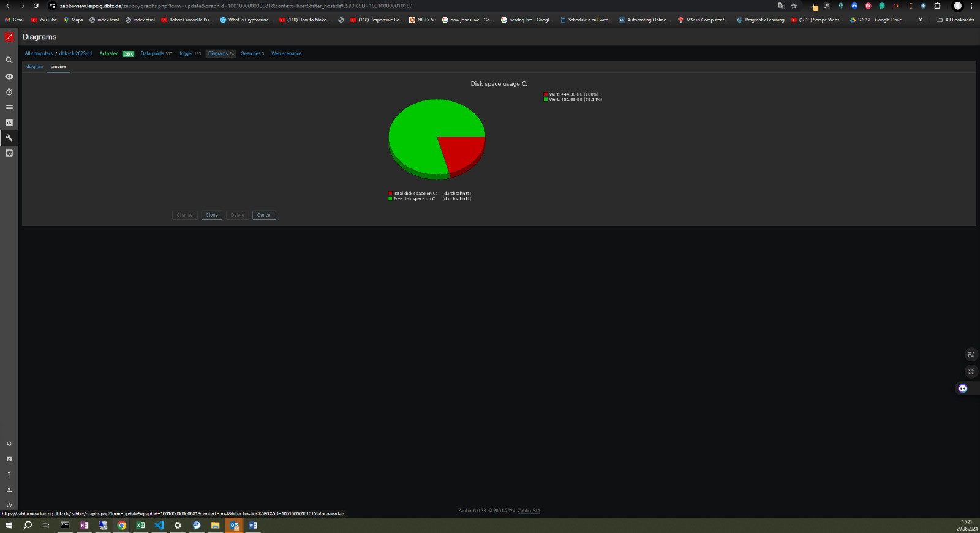Expand the hidden bookmarks chevron
The width and height of the screenshot is (980, 533).
921,20
